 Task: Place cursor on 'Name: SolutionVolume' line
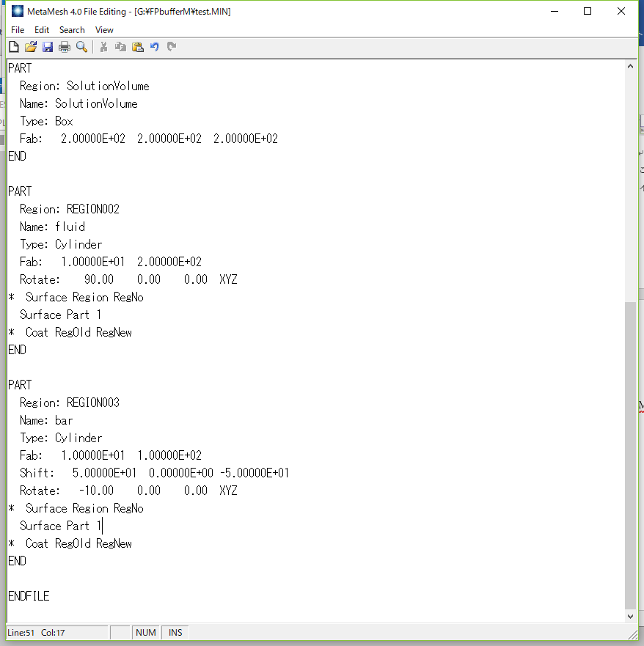coord(78,104)
